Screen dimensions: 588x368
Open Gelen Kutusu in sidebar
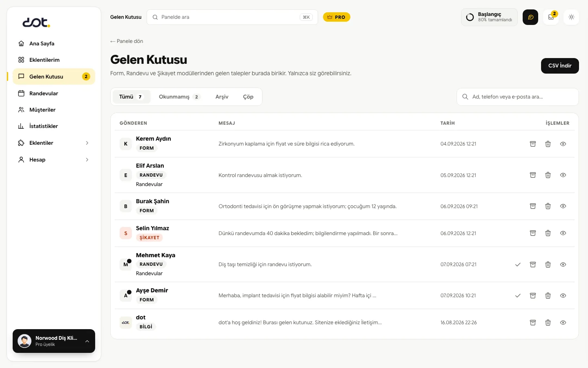(x=54, y=76)
